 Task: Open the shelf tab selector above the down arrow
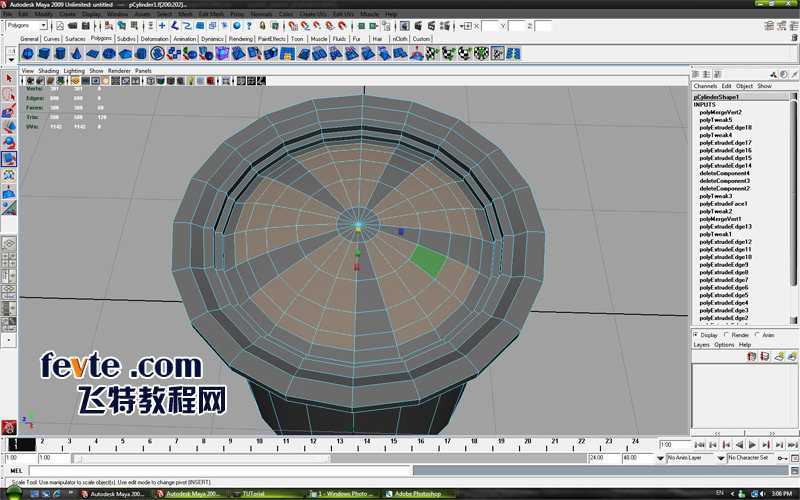11,51
